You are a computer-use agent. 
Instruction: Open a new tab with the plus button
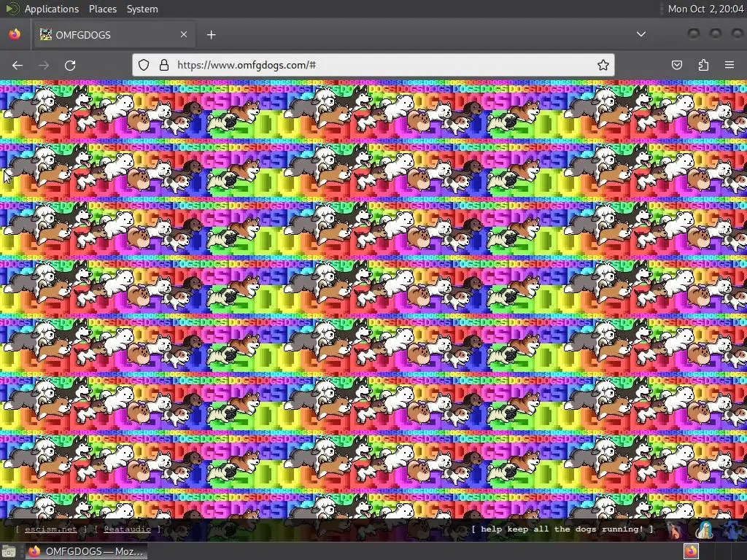[211, 35]
